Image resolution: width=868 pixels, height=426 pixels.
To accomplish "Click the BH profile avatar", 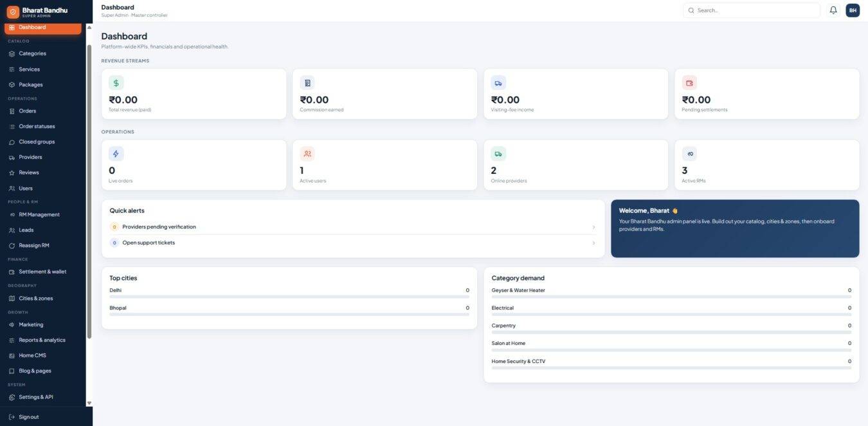I will tap(853, 10).
